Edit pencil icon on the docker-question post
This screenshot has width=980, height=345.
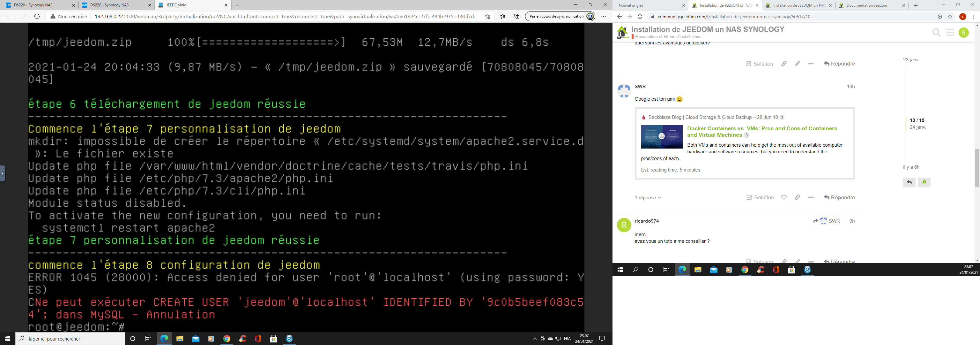click(798, 64)
